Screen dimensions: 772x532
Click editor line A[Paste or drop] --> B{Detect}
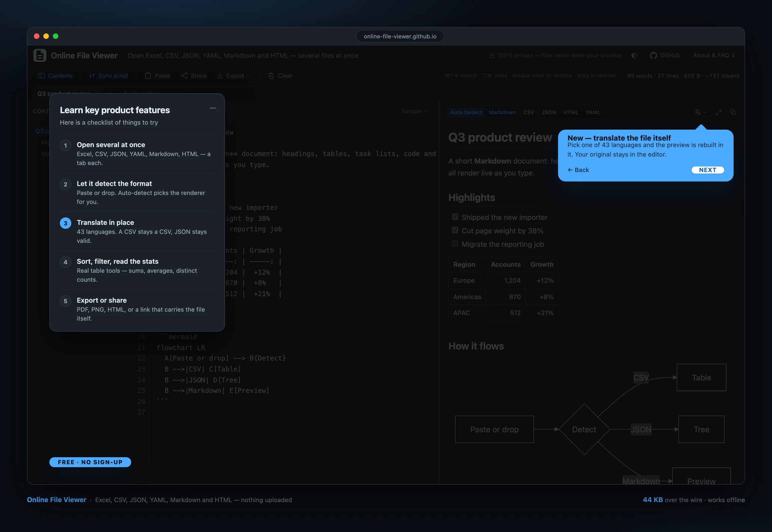coord(225,358)
